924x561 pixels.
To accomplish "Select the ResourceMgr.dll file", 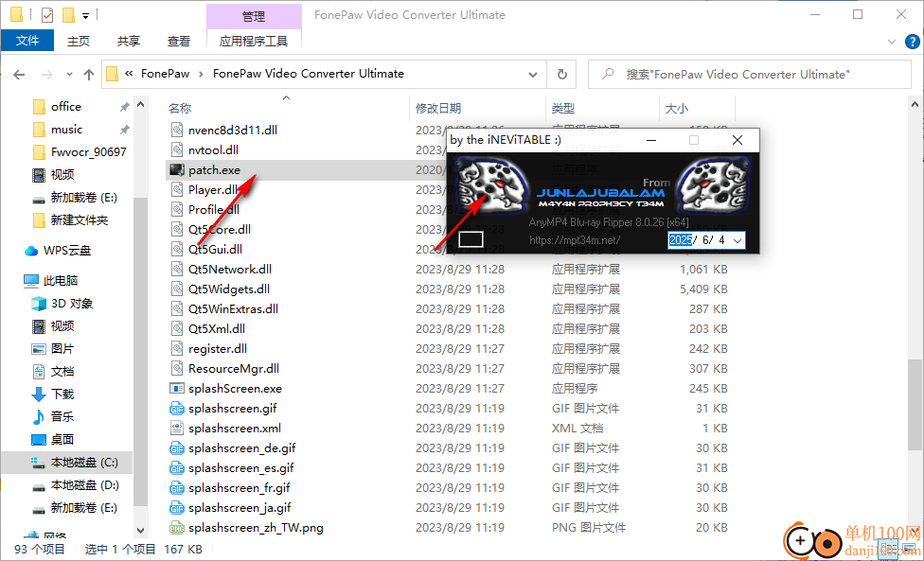I will pos(233,369).
